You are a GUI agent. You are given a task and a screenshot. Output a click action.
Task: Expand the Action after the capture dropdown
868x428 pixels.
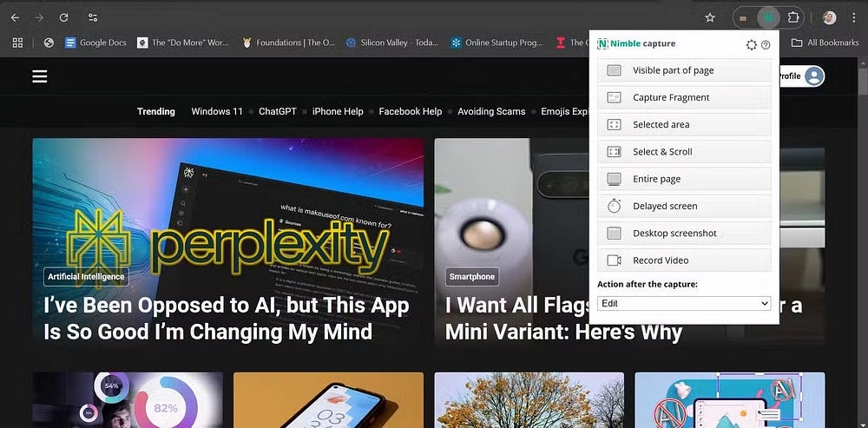point(684,303)
